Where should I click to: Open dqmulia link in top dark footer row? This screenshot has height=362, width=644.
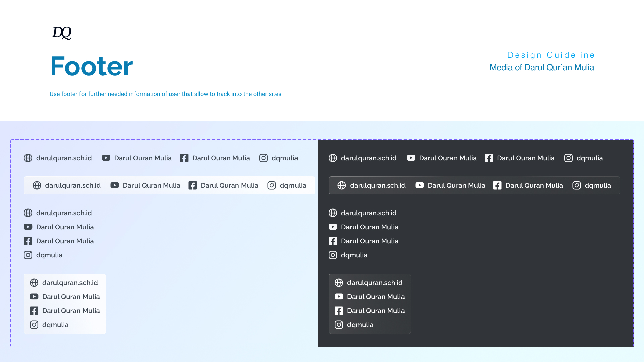pos(589,158)
